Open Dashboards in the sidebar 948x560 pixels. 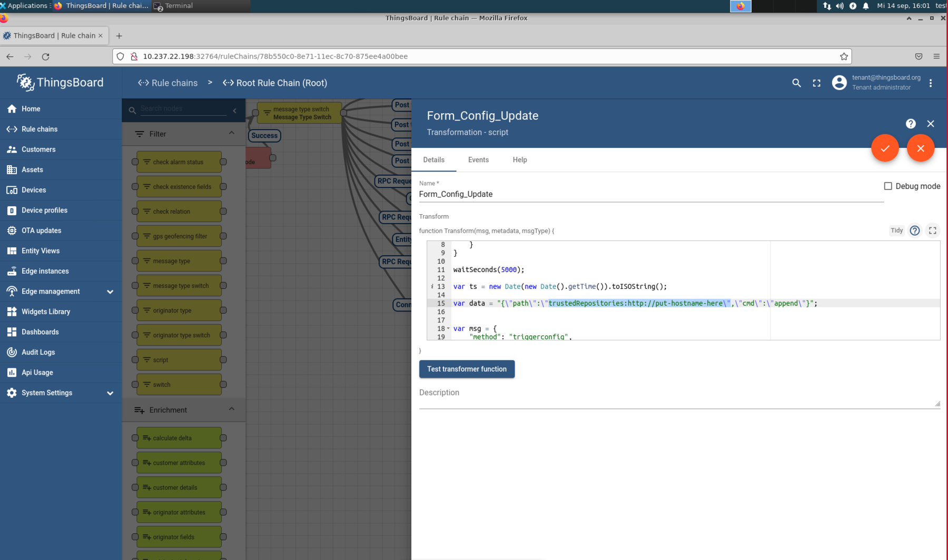(x=40, y=332)
